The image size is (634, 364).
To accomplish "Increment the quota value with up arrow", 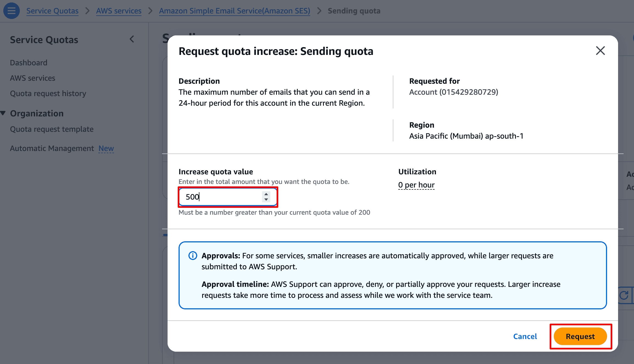I will pos(266,194).
